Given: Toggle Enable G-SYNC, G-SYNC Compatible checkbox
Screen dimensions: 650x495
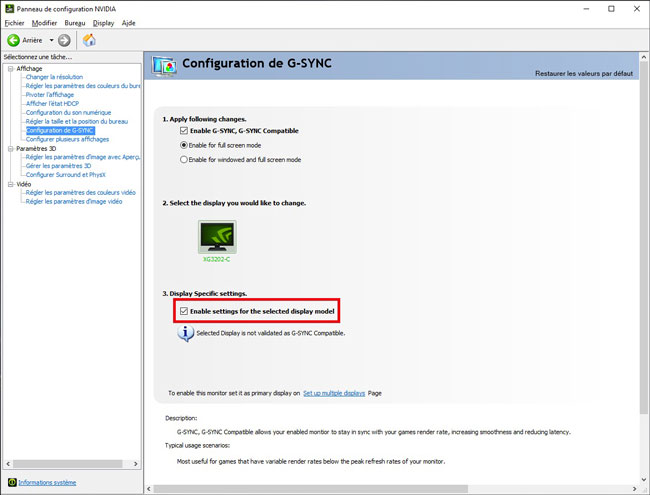Looking at the screenshot, I should pos(184,131).
